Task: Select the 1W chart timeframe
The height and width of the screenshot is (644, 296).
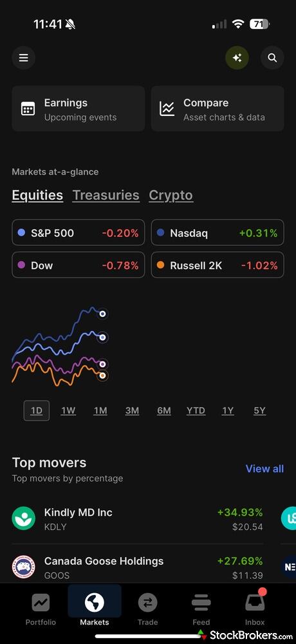Action: click(x=68, y=410)
